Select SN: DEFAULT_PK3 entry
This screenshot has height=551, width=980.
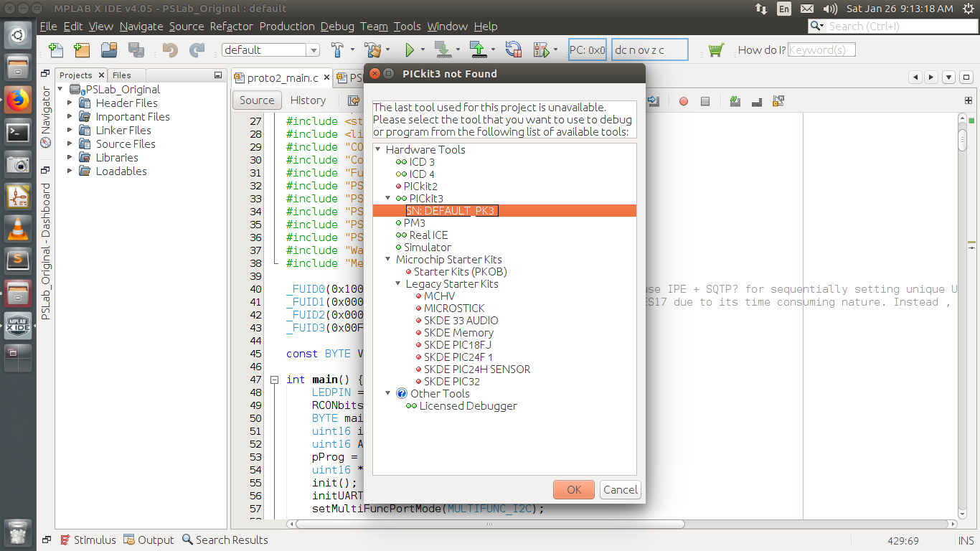pyautogui.click(x=452, y=211)
